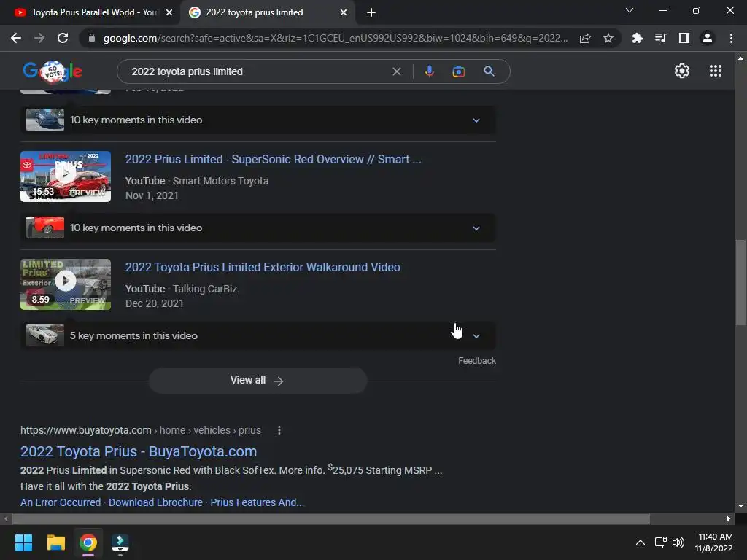Share this page from address bar
The image size is (747, 560).
pyautogui.click(x=585, y=38)
